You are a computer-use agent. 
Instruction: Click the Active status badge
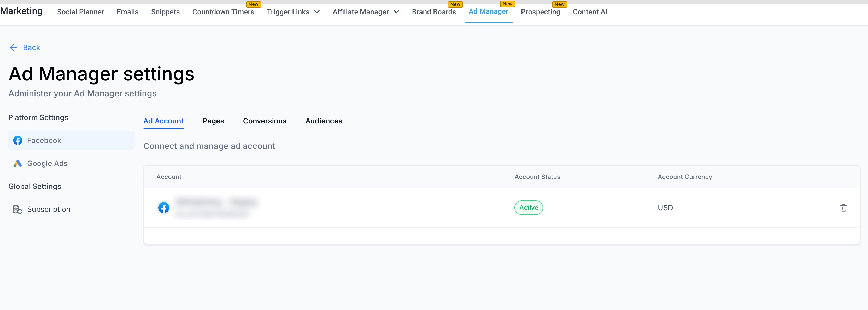coord(528,208)
